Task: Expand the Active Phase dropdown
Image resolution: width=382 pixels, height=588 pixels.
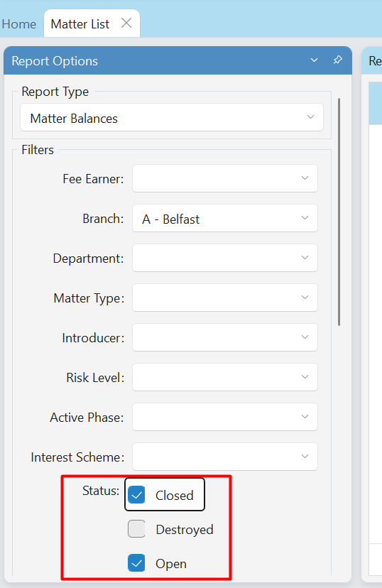Action: click(x=225, y=417)
